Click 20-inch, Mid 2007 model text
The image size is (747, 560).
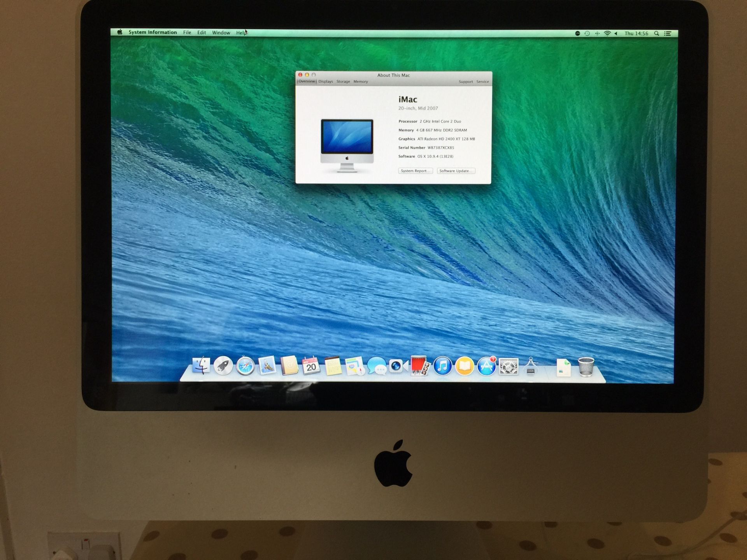pyautogui.click(x=418, y=108)
